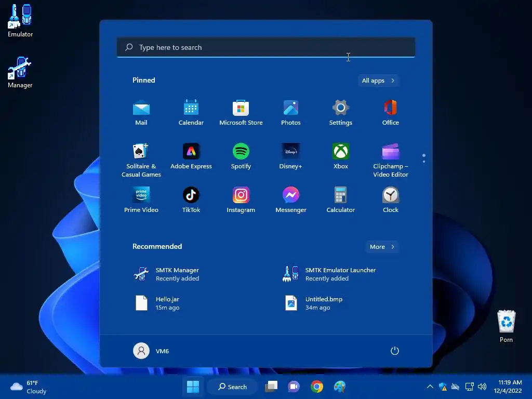Launch the Office app
This screenshot has height=399, width=532.
pos(391,113)
